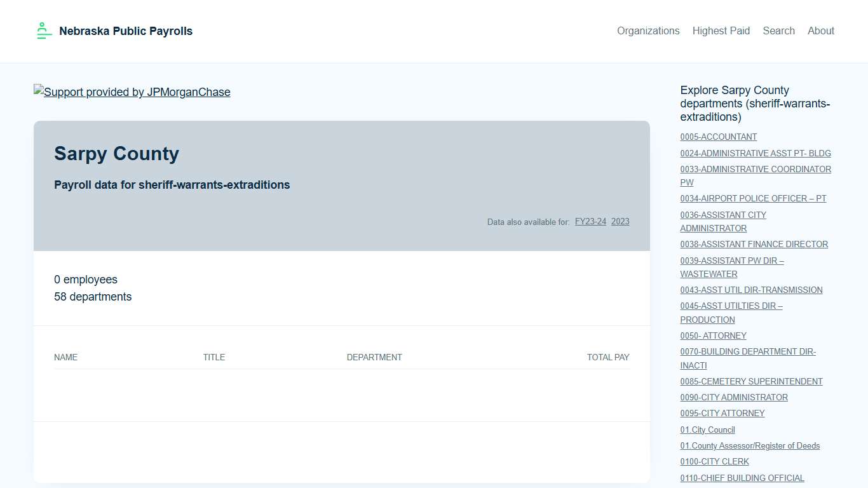
Task: Open the 0090-CITY ADMINISTRATOR link
Action: pyautogui.click(x=733, y=397)
